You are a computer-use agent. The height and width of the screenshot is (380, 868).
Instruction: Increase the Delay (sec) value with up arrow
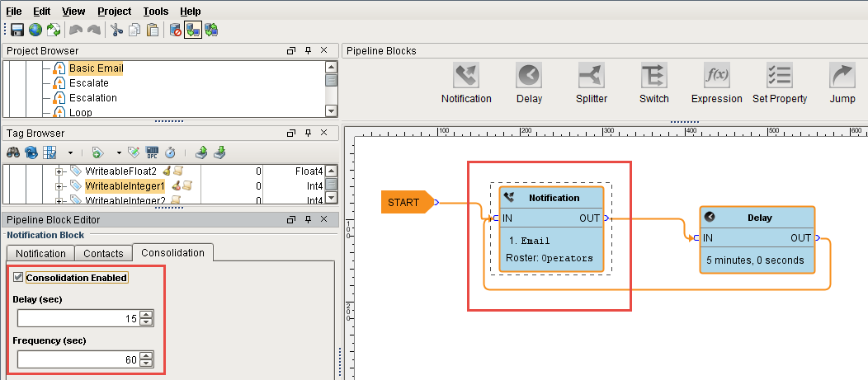point(146,314)
